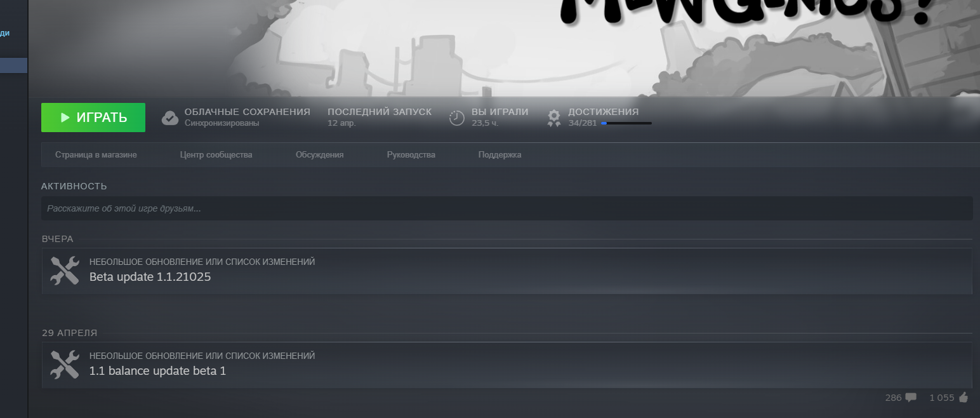
Task: Click the wrench icon beside 1.1 balance update beta 1
Action: [x=65, y=365]
